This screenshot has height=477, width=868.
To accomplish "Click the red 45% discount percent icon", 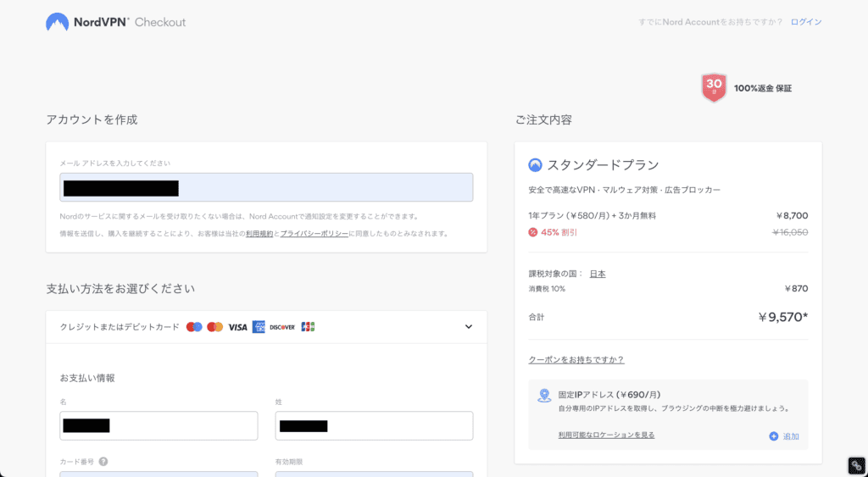I will tap(532, 232).
